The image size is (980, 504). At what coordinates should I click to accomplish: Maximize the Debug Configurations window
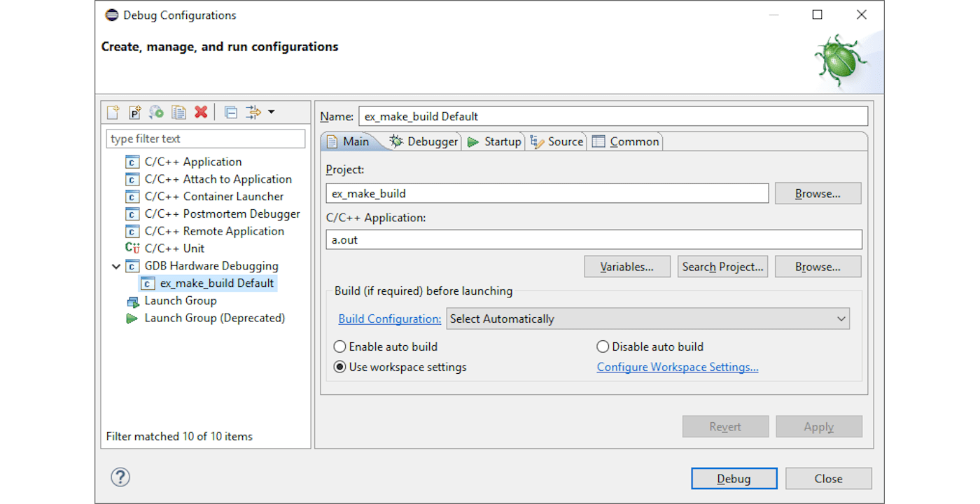[817, 15]
